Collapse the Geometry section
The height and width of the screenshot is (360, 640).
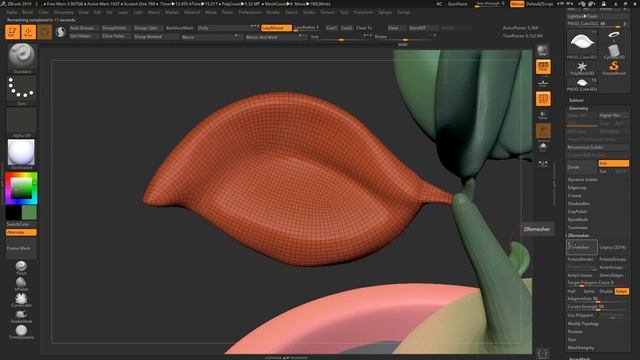(578, 108)
